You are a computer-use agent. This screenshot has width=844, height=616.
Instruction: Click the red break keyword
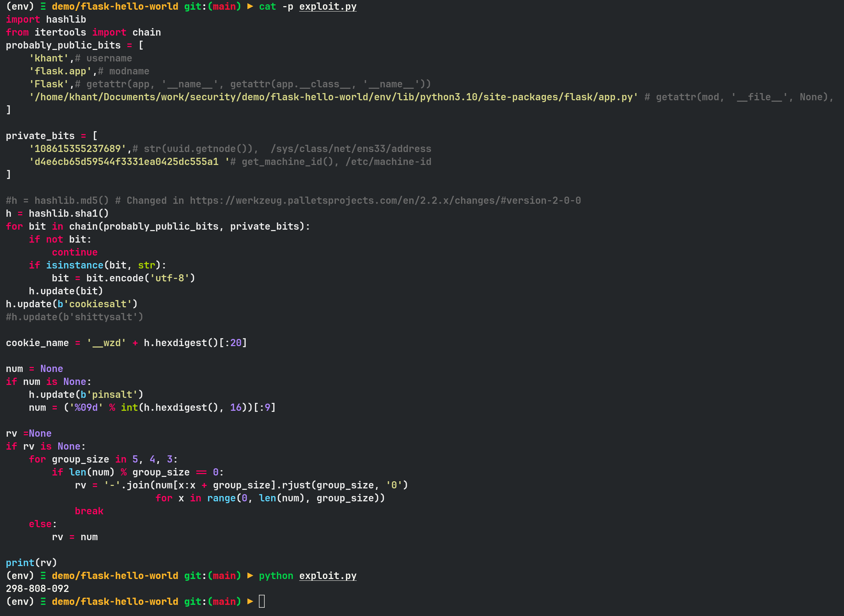(89, 511)
